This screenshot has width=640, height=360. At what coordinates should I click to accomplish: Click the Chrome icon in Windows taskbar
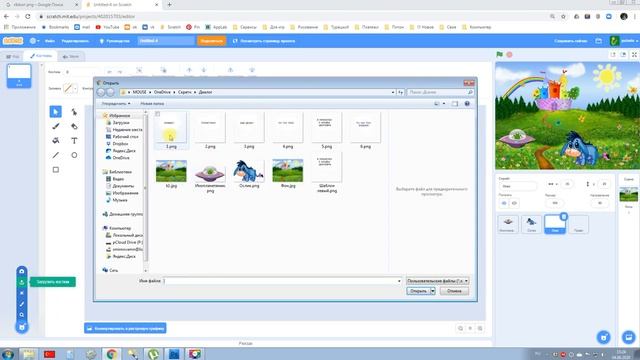coord(112,354)
